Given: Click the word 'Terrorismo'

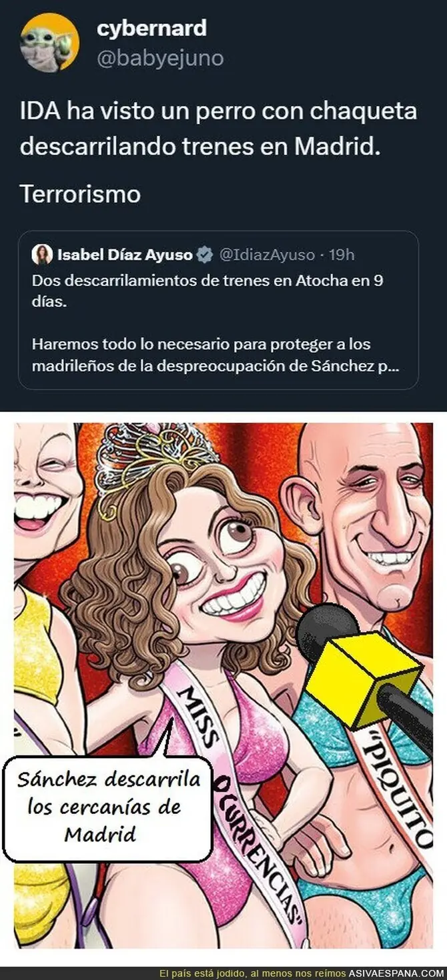Looking at the screenshot, I should 80,195.
